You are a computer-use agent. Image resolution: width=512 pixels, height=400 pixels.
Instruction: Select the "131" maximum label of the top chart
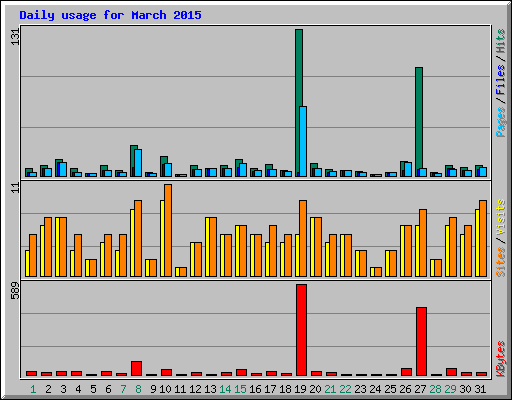click(x=15, y=36)
